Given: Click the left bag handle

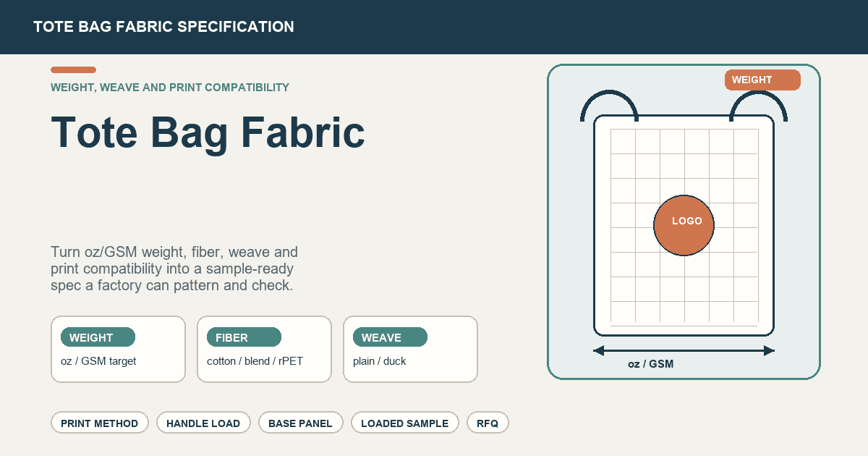Looking at the screenshot, I should [x=609, y=106].
